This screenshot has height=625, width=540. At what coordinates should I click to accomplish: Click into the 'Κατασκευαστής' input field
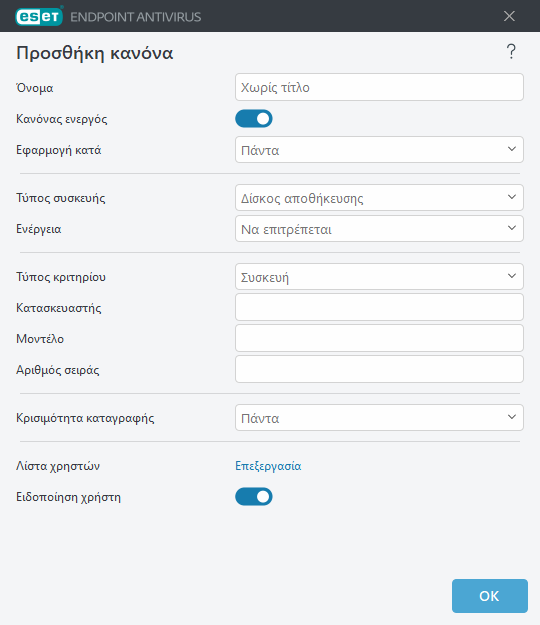(379, 307)
